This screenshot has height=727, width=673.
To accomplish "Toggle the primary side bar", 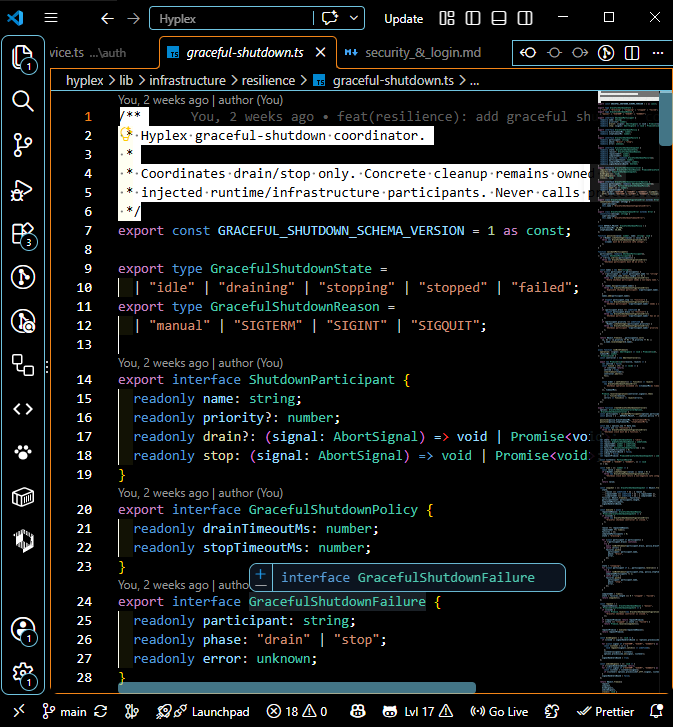I will pos(473,18).
